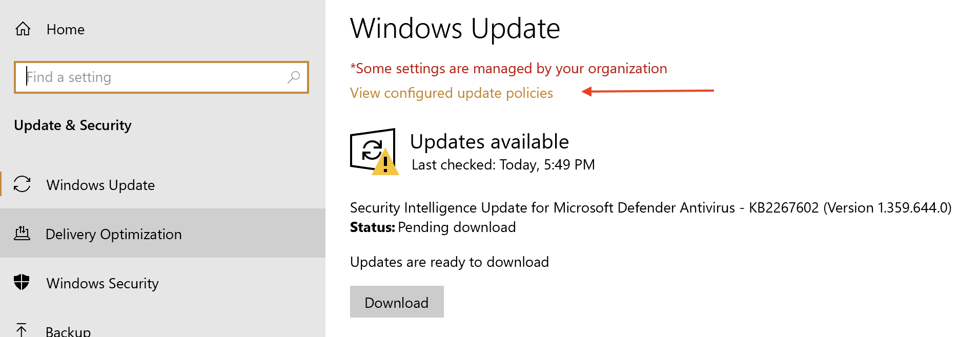Viewport: 980px width, 337px height.
Task: Click the Home house icon
Action: pos(23,29)
